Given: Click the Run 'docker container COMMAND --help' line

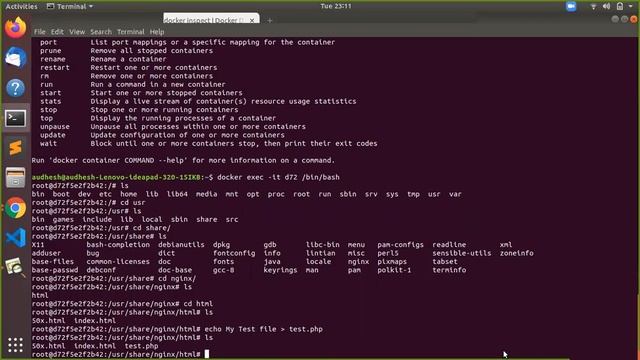Looking at the screenshot, I should 183,160.
